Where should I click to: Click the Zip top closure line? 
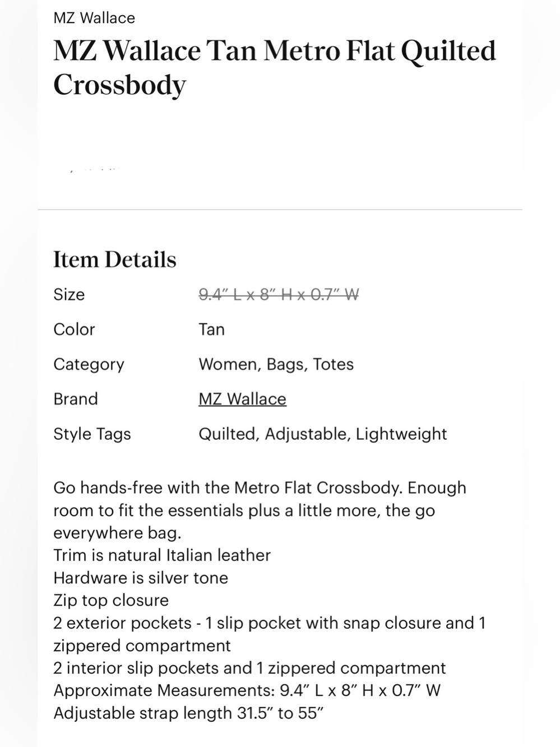111,600
